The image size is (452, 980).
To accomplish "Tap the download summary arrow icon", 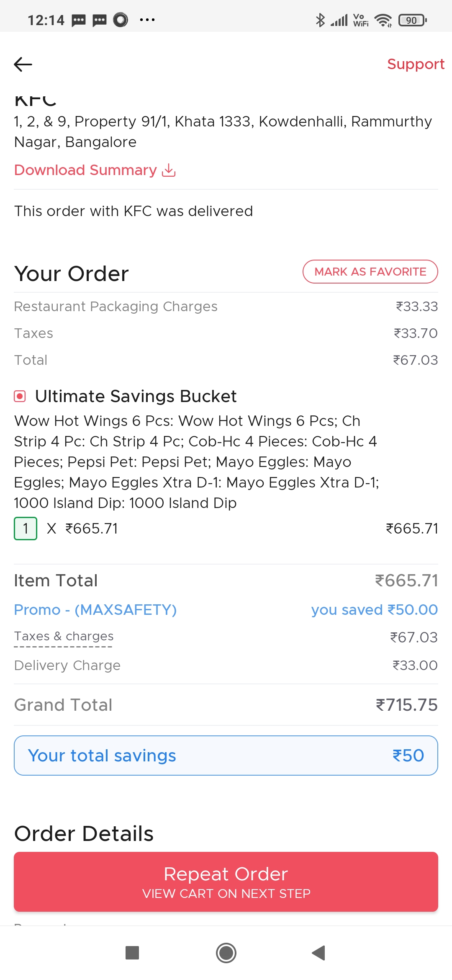I will pos(169,170).
